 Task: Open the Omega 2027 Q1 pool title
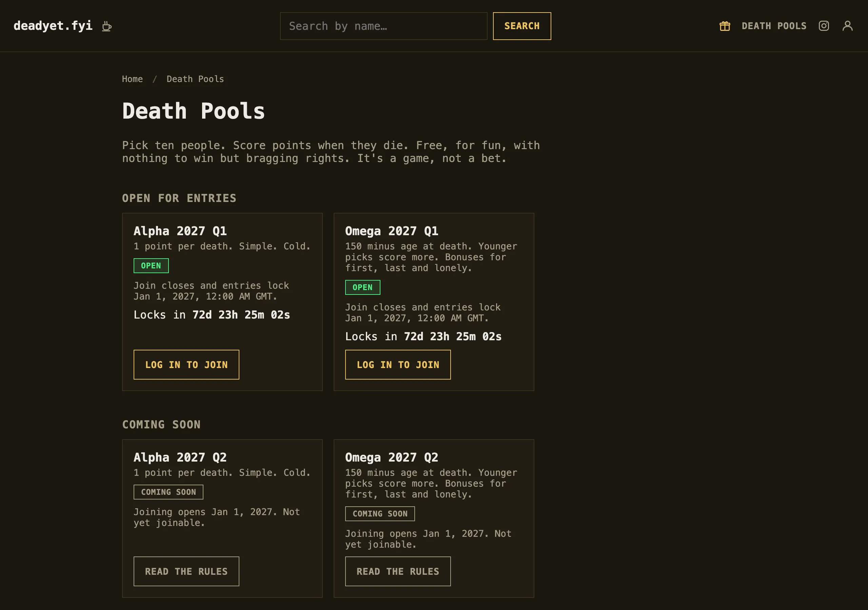(392, 231)
